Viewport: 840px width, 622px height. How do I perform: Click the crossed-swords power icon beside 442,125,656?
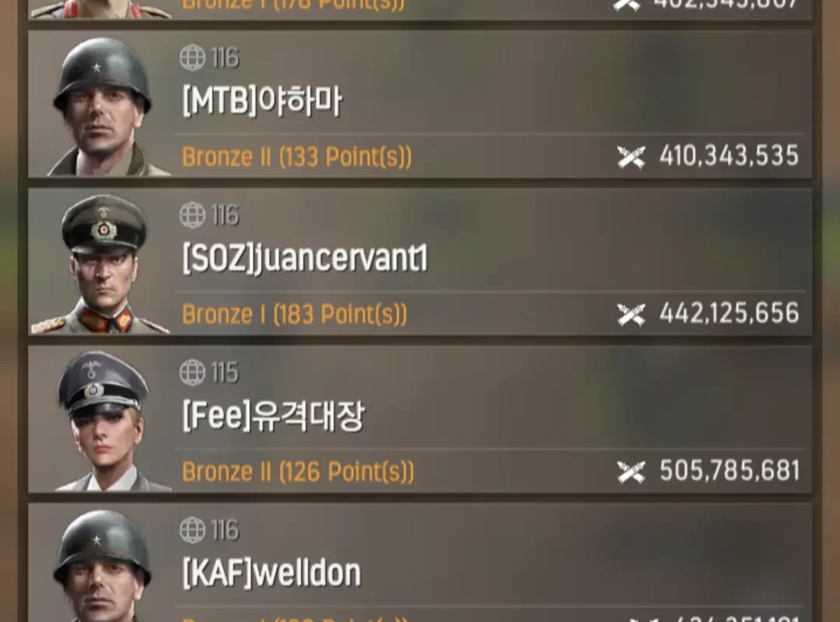point(631,314)
